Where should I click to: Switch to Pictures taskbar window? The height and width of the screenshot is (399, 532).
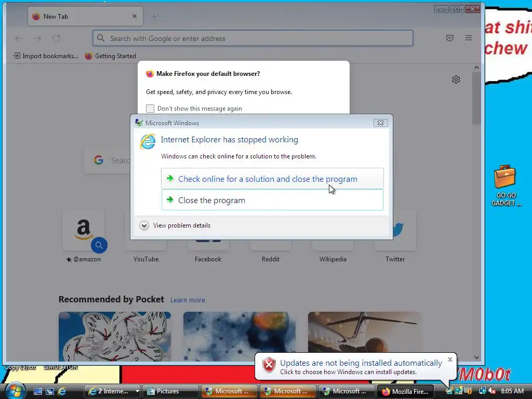(x=170, y=391)
